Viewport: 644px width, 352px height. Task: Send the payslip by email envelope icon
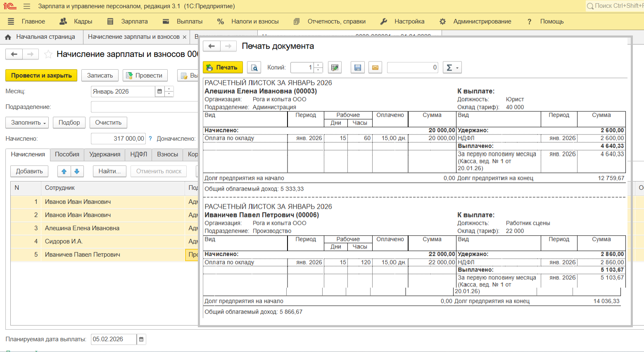375,68
